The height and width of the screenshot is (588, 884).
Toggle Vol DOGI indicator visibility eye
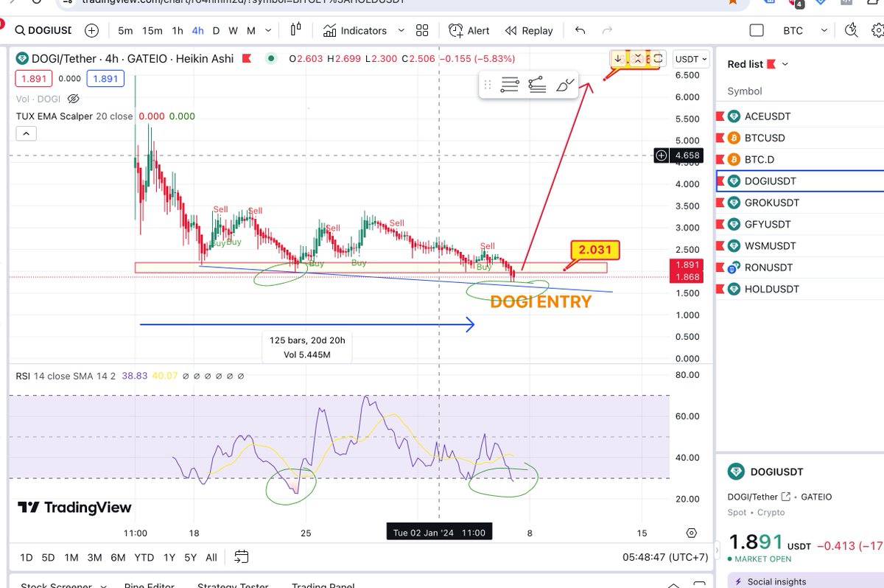coord(73,98)
